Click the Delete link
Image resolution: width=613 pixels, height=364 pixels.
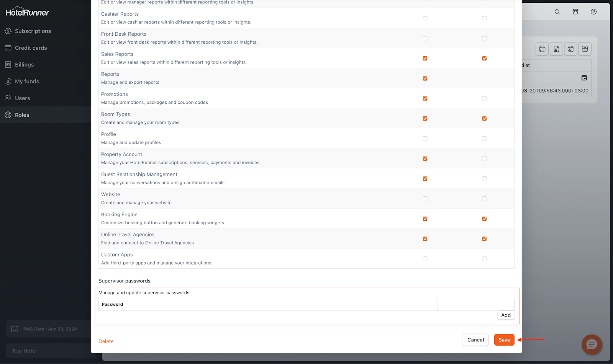[106, 341]
